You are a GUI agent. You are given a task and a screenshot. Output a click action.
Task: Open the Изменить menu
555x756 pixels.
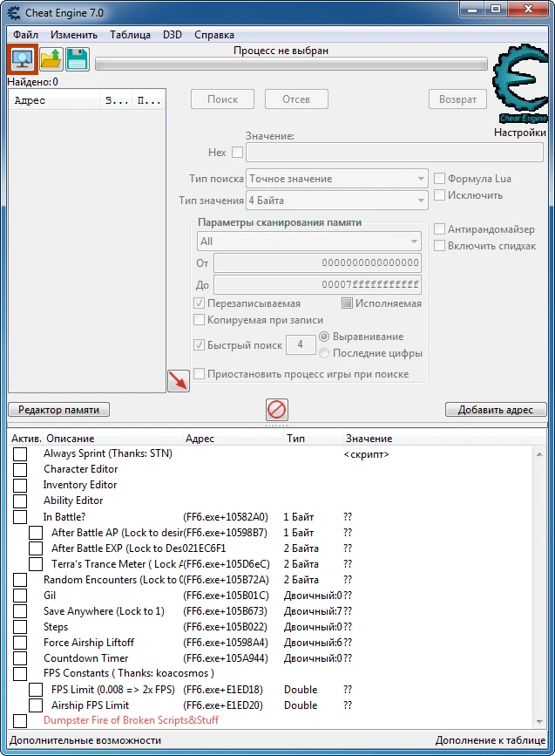pos(74,35)
